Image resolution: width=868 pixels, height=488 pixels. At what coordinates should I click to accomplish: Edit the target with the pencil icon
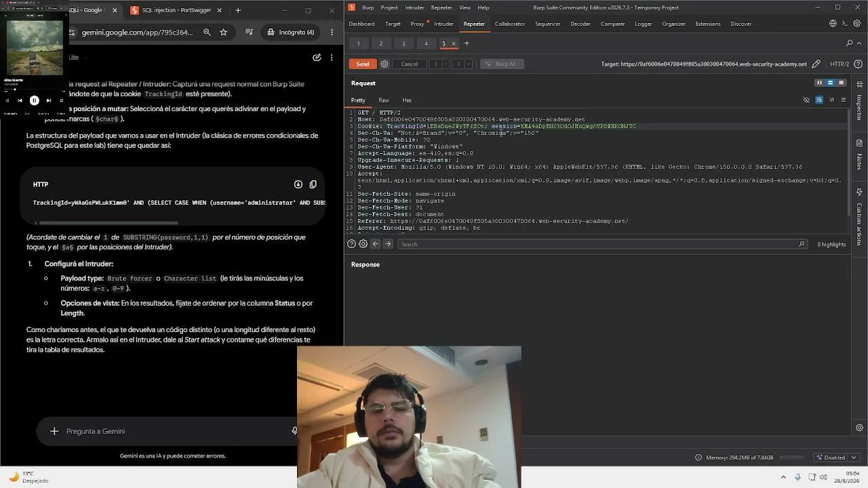pos(816,64)
